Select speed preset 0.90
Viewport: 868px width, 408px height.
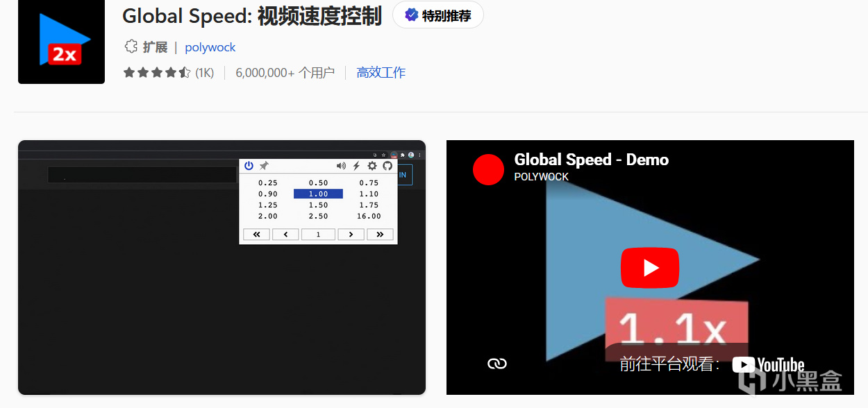[x=267, y=194]
